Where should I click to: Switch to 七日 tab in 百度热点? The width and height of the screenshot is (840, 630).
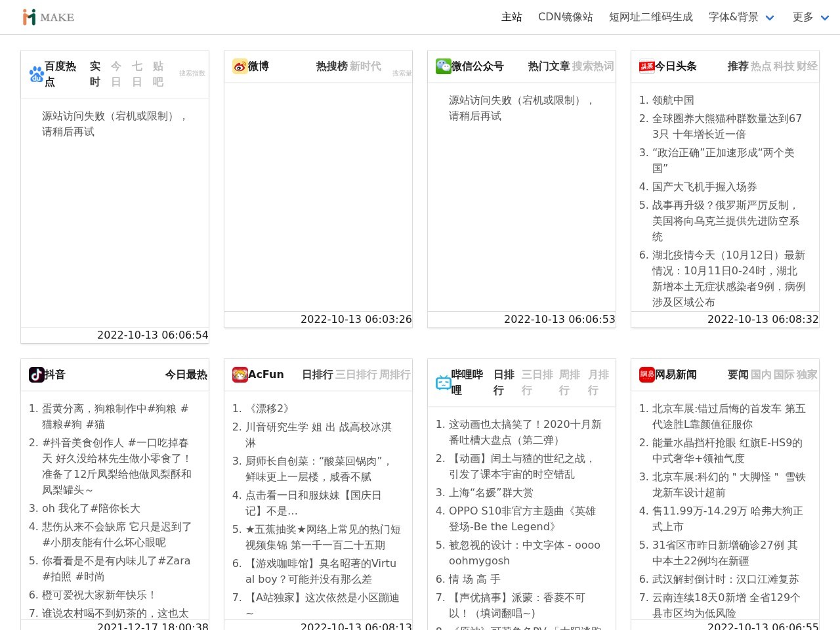[x=137, y=74]
